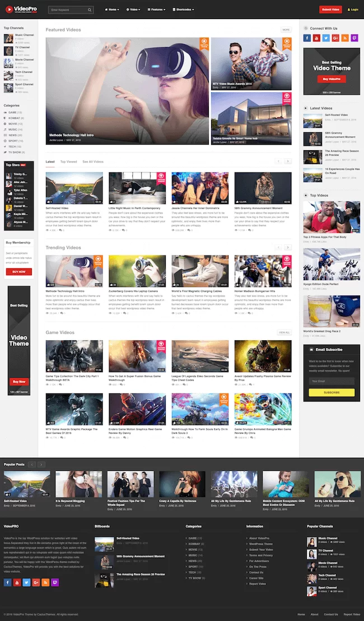Click footer RSS icon under VideoPRO
This screenshot has height=621, width=364.
pos(45,582)
